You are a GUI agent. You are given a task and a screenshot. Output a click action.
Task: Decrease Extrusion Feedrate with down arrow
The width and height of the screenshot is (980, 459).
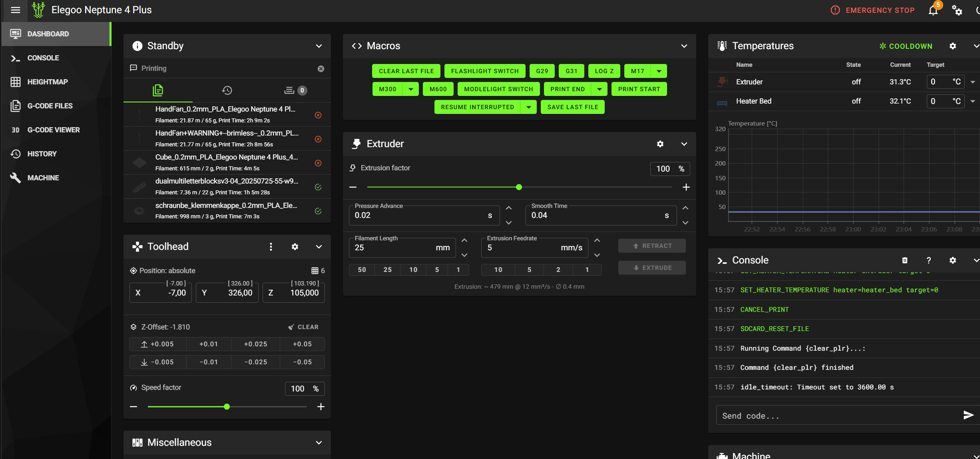point(597,255)
